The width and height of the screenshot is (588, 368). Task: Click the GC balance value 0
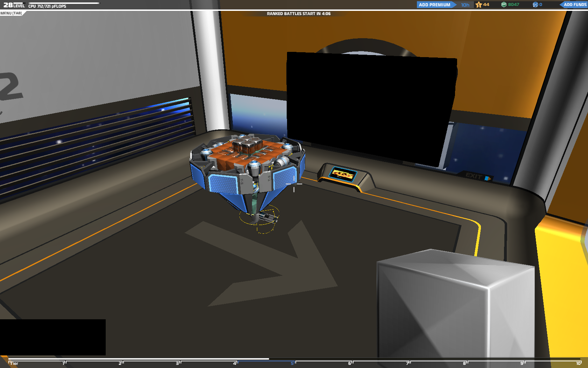tap(541, 5)
